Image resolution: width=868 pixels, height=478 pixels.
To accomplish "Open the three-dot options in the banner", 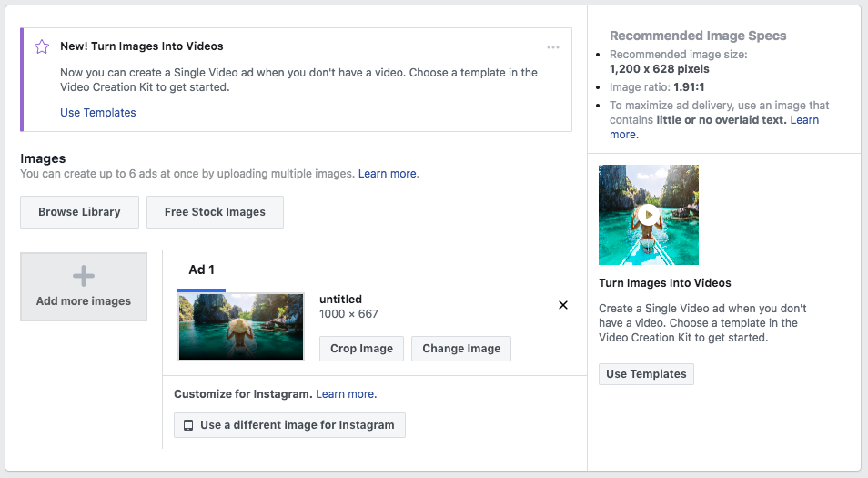I will (553, 47).
